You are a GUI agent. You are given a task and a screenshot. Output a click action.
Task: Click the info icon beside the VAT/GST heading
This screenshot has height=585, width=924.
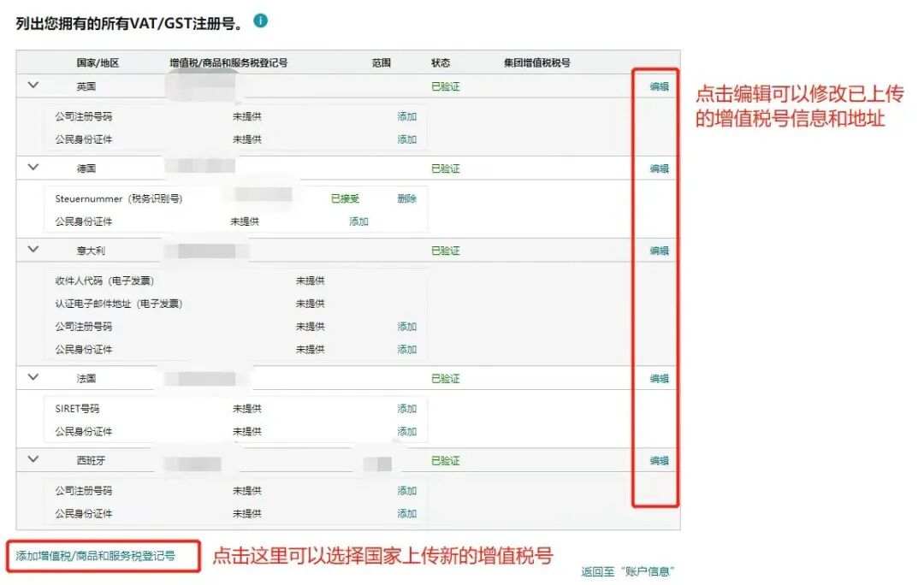[x=259, y=20]
